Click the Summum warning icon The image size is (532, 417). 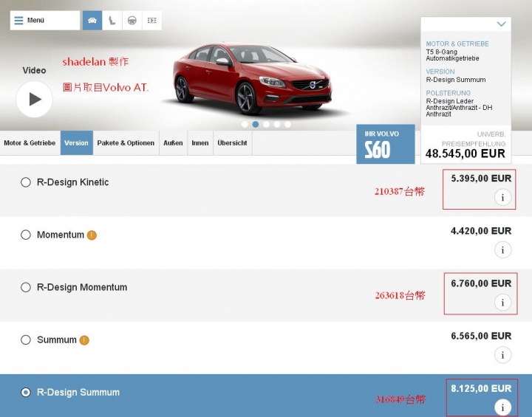[x=84, y=340]
